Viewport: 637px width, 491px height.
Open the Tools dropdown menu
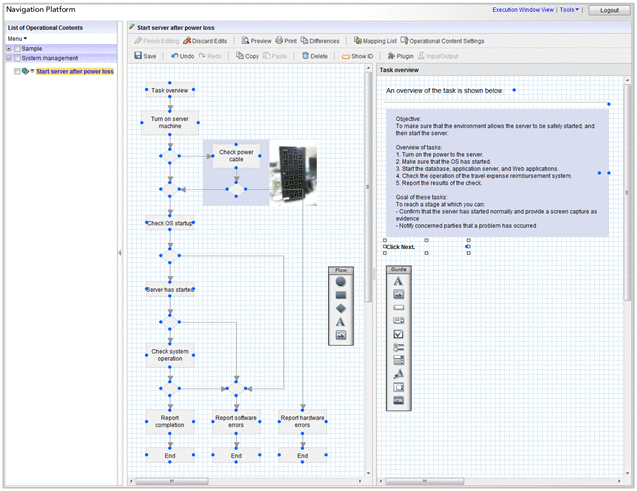click(569, 9)
